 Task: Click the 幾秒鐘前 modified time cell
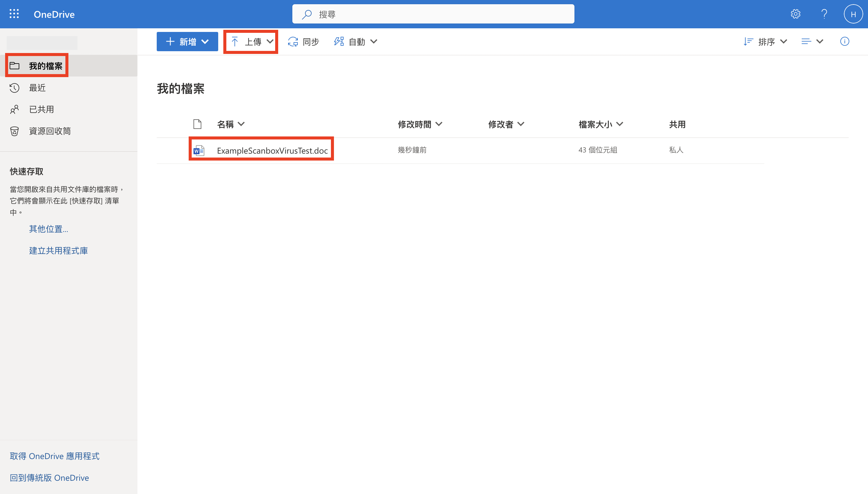[x=412, y=150]
